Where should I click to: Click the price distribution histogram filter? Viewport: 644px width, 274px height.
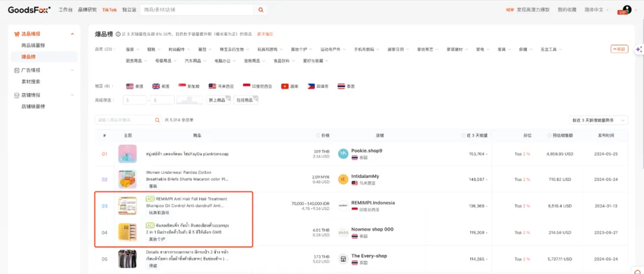click(190, 100)
